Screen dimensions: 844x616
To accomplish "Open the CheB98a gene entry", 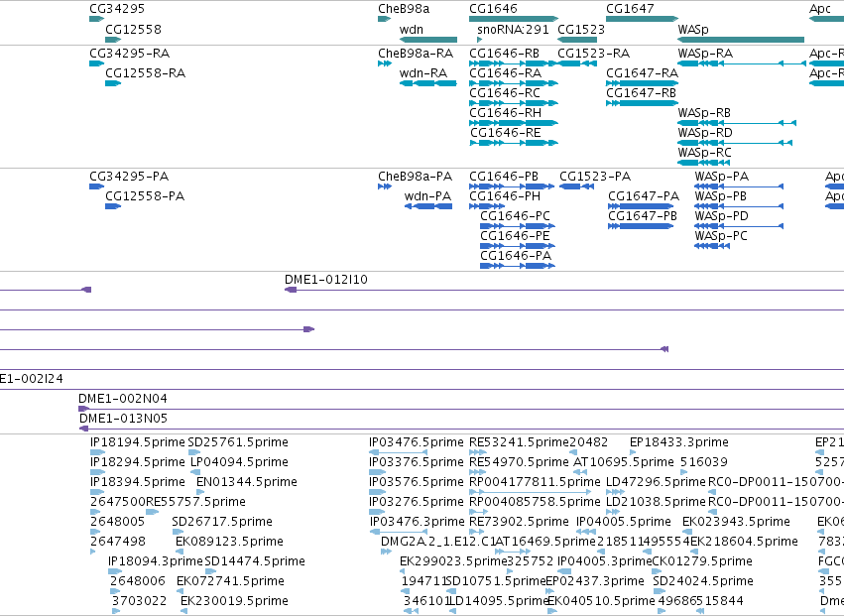I will point(385,19).
